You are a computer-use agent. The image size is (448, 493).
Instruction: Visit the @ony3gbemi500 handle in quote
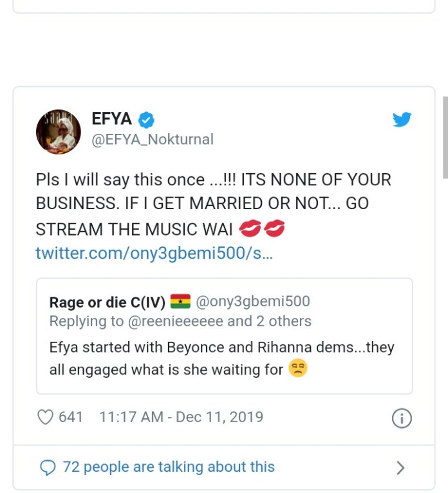coord(252,302)
